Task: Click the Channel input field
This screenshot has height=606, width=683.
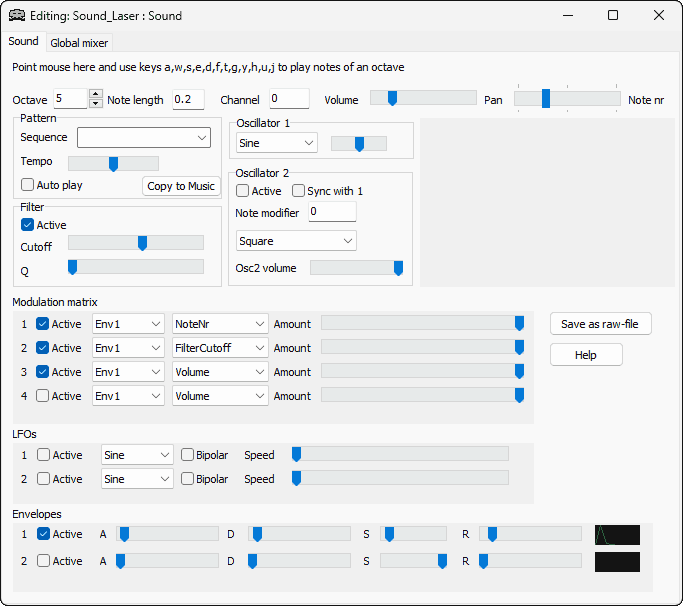Action: 289,98
